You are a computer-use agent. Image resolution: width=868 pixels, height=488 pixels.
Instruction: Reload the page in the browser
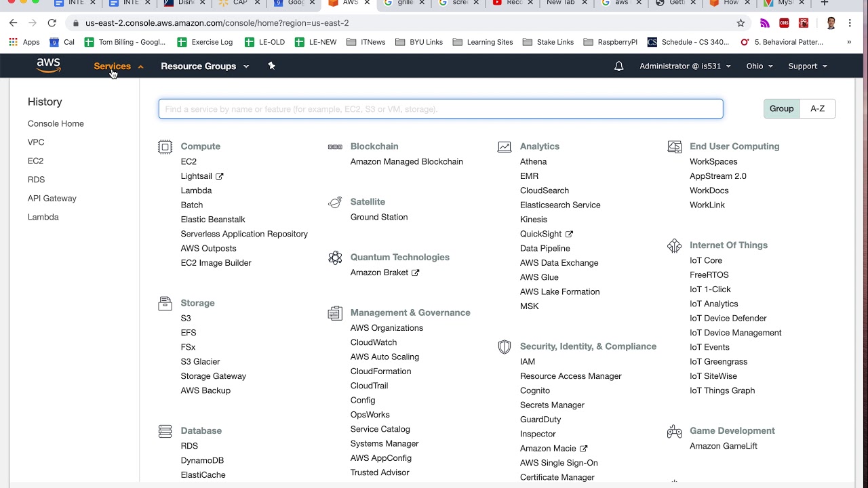pos(52,23)
